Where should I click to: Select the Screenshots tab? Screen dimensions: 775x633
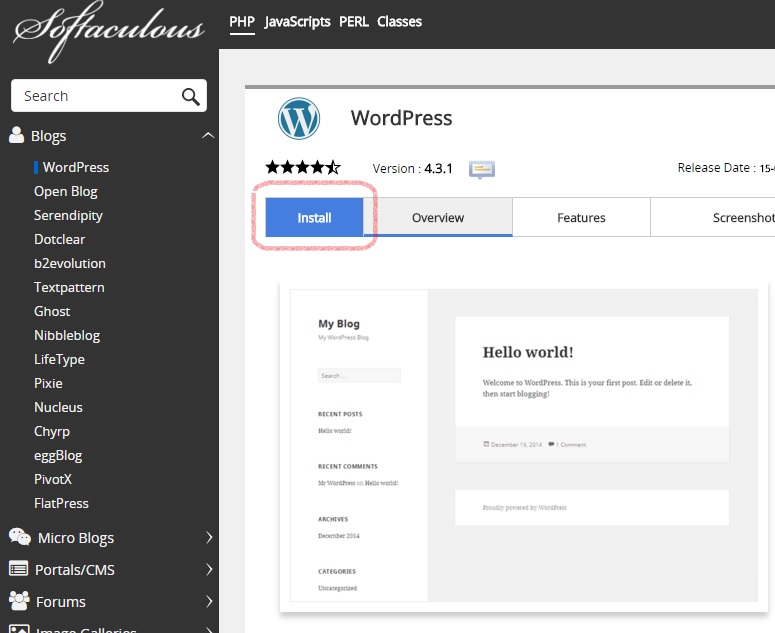[x=713, y=217]
